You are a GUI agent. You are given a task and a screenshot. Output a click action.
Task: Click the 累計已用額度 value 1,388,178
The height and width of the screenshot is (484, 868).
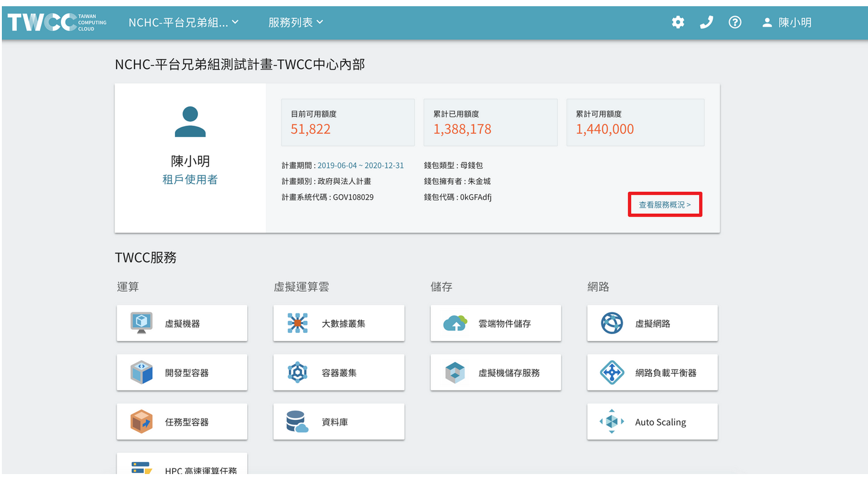(463, 129)
